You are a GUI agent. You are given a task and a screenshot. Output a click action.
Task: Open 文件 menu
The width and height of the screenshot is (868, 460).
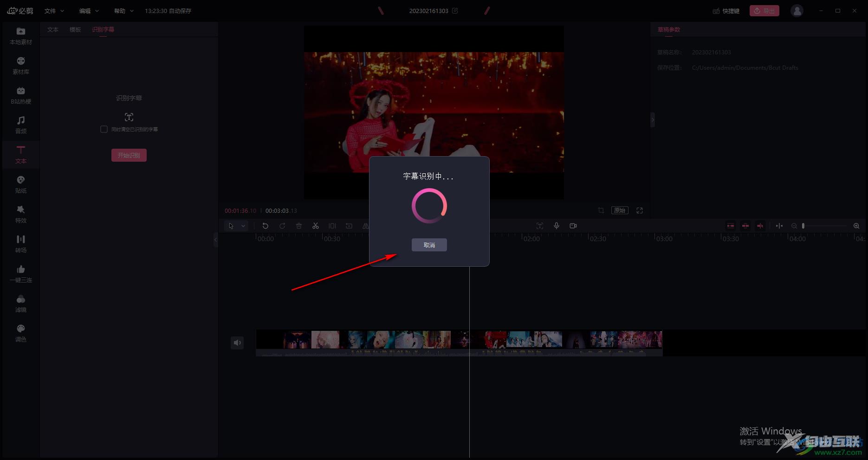(x=54, y=11)
